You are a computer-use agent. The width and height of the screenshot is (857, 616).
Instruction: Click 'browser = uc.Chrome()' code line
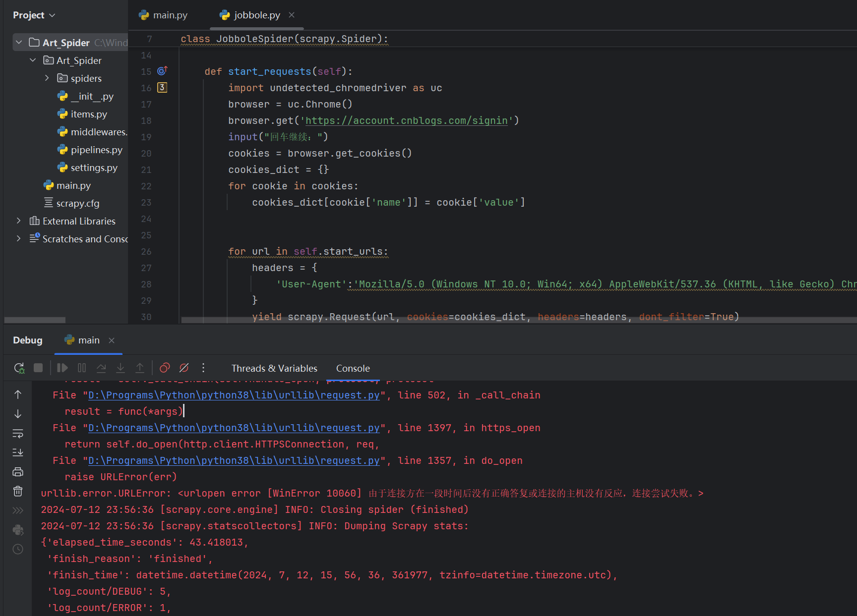click(x=290, y=104)
